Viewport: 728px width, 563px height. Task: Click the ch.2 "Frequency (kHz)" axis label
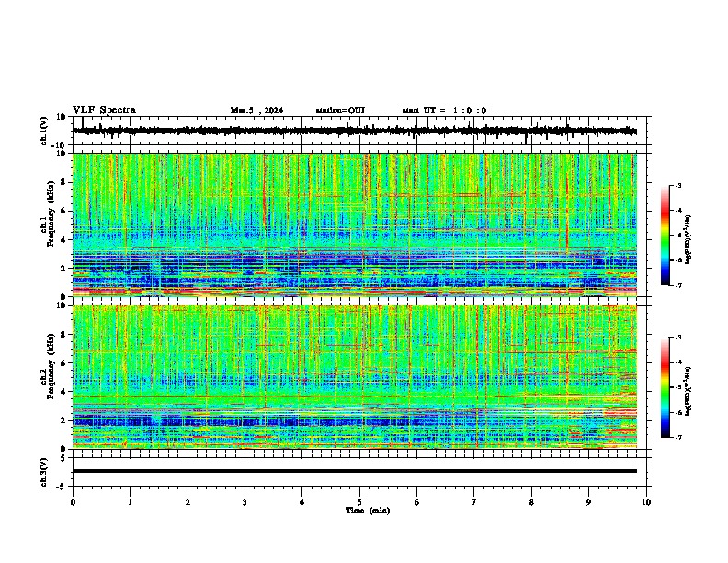click(51, 366)
